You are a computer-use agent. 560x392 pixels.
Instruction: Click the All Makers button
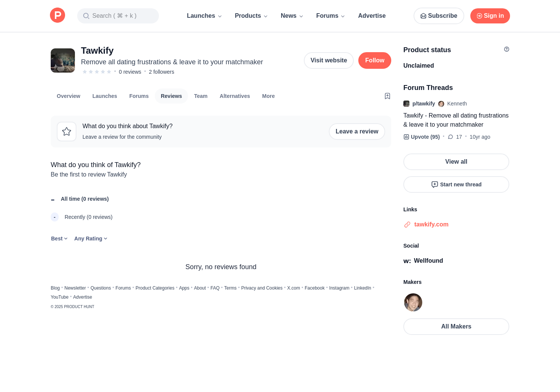click(456, 327)
